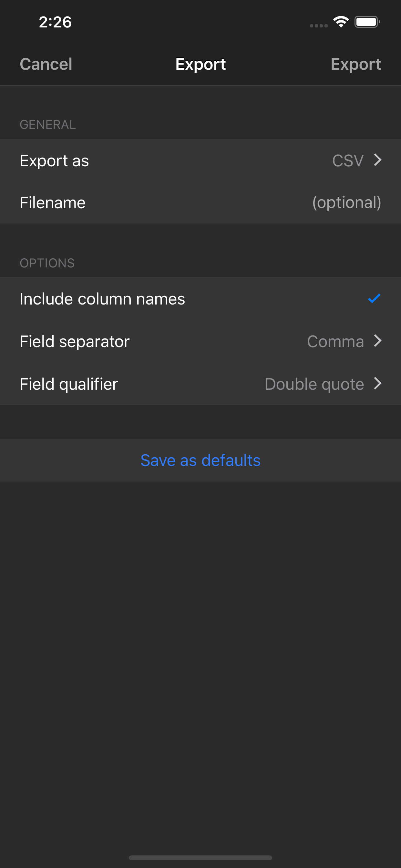Tap the clock showing 2:26
401x868 pixels.
click(55, 22)
